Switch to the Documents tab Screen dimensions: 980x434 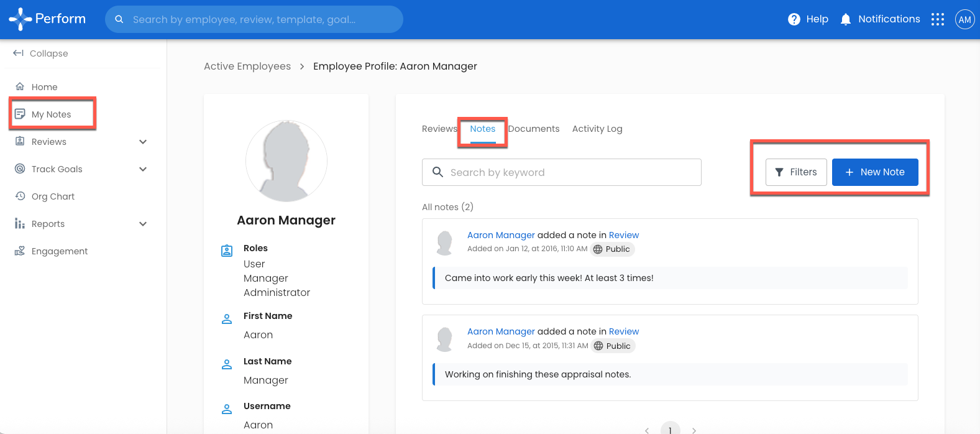point(534,129)
